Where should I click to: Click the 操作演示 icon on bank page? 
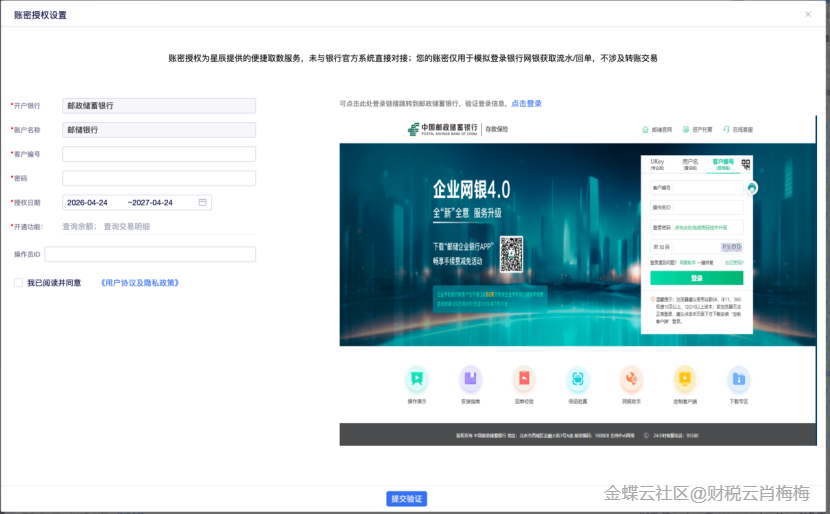tap(417, 378)
